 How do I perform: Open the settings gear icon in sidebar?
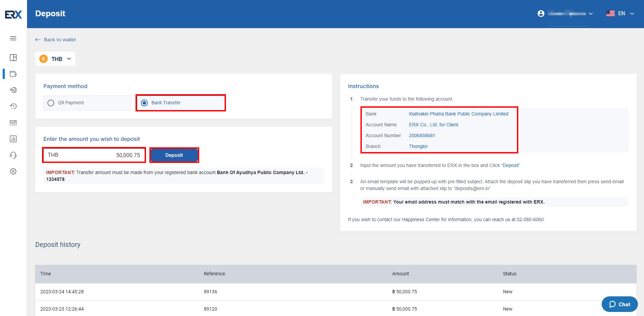point(13,171)
